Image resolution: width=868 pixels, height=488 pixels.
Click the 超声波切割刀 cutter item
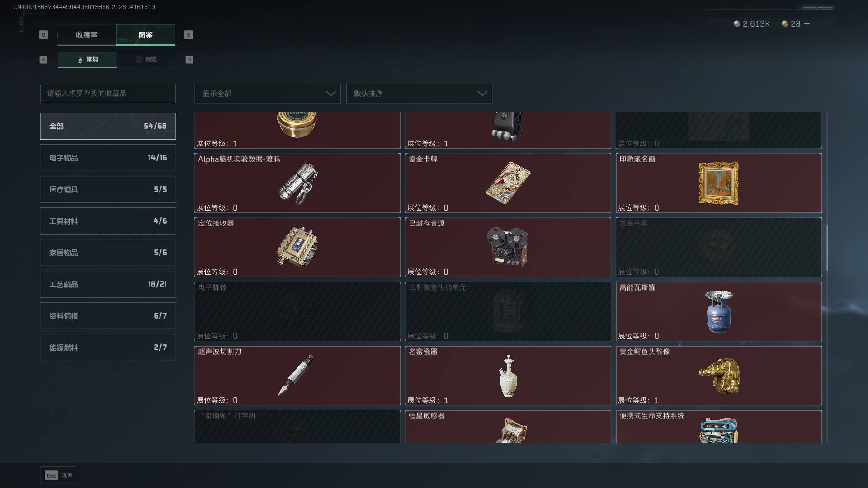pos(297,375)
